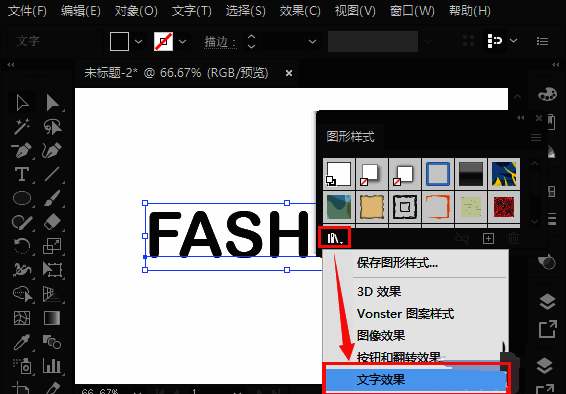566x394 pixels.
Task: Collapse the 图形样式 panel with chevrons
Action: point(521,118)
